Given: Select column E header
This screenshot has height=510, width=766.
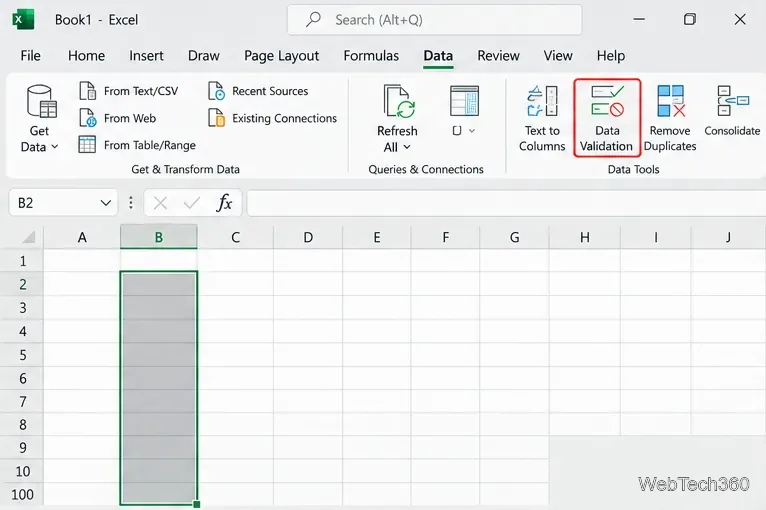Looking at the screenshot, I should pyautogui.click(x=377, y=237).
